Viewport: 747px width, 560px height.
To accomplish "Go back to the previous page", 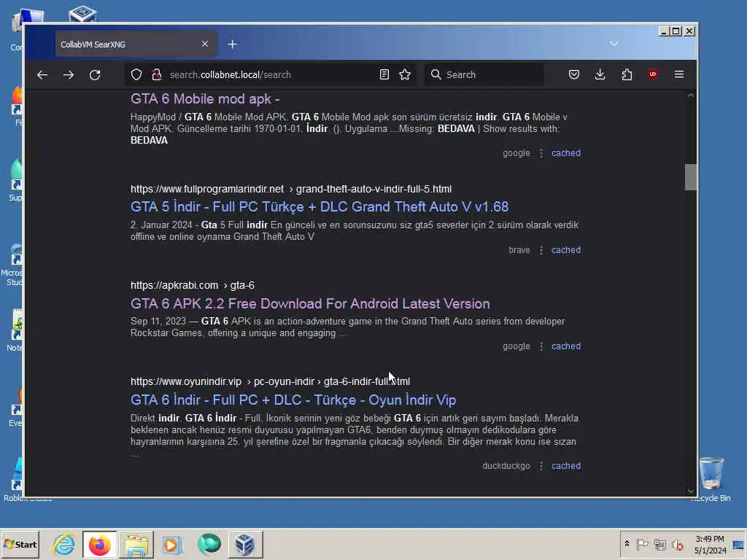I will [42, 75].
